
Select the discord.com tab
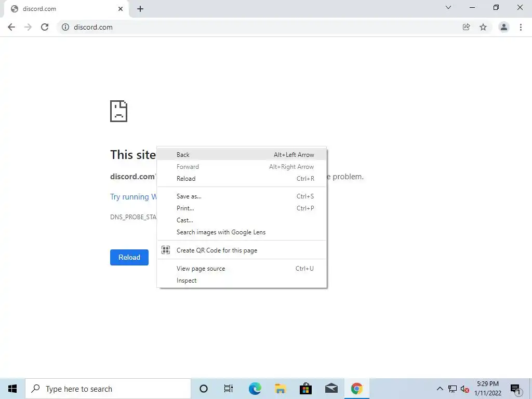point(66,9)
